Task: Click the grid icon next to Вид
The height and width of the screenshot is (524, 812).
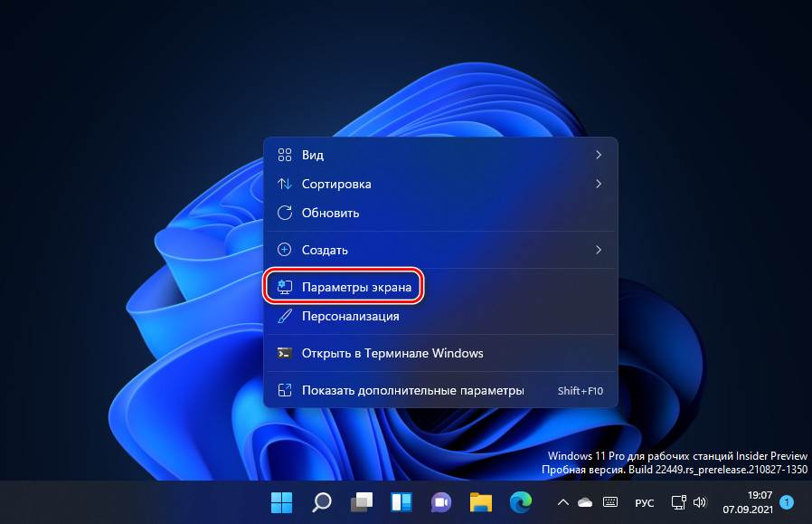Action: (x=284, y=155)
